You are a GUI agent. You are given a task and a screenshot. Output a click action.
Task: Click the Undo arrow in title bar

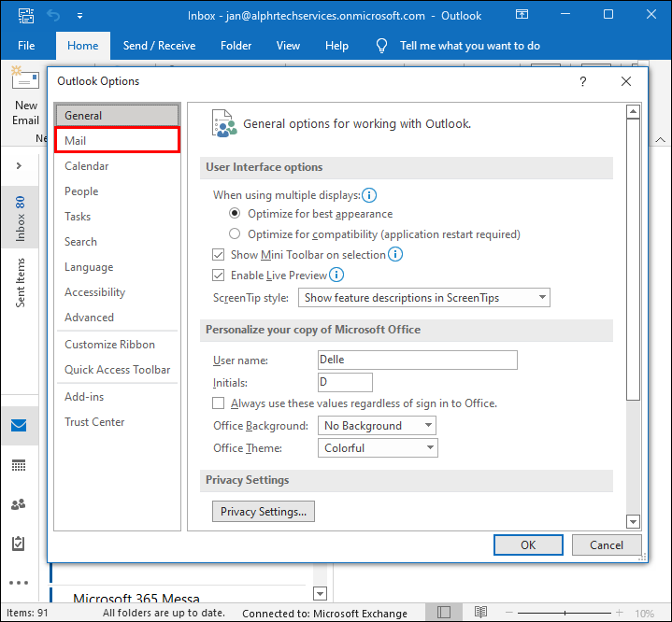click(x=53, y=16)
